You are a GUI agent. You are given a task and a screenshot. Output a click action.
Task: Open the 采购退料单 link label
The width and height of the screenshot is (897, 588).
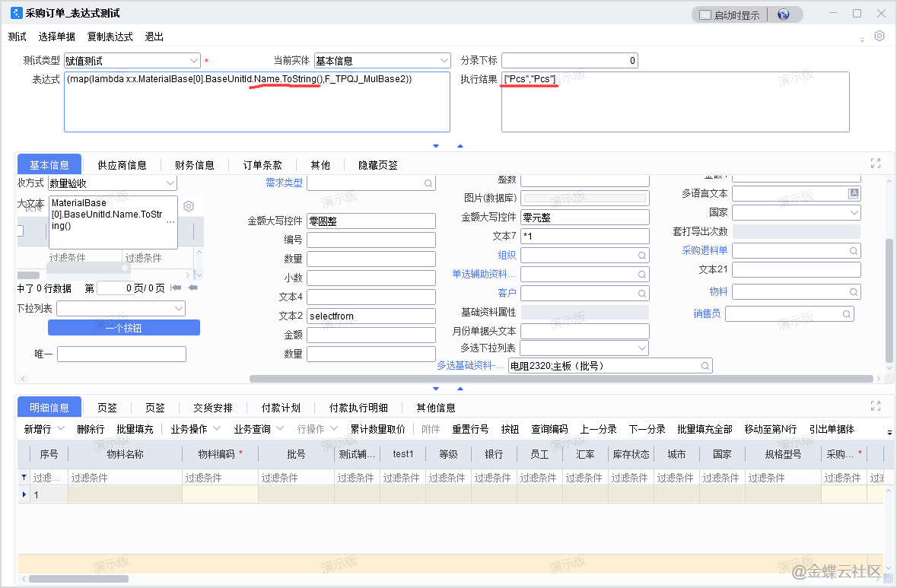pos(705,250)
